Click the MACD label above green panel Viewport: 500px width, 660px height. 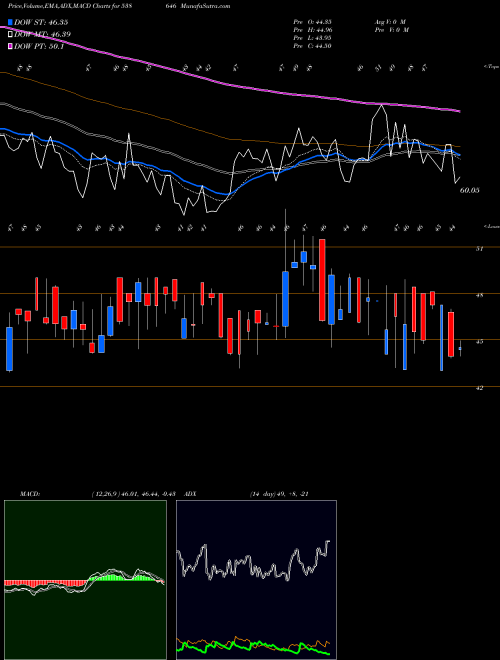click(x=29, y=494)
